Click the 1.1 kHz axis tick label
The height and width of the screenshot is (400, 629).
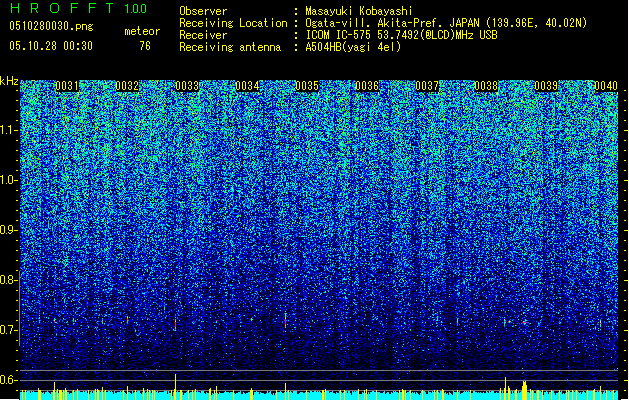click(8, 130)
